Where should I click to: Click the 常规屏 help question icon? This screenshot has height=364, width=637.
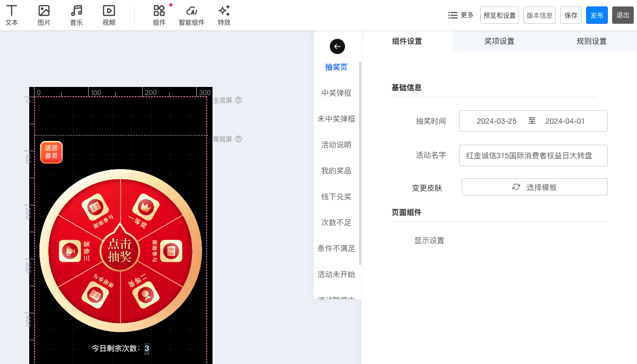point(238,139)
